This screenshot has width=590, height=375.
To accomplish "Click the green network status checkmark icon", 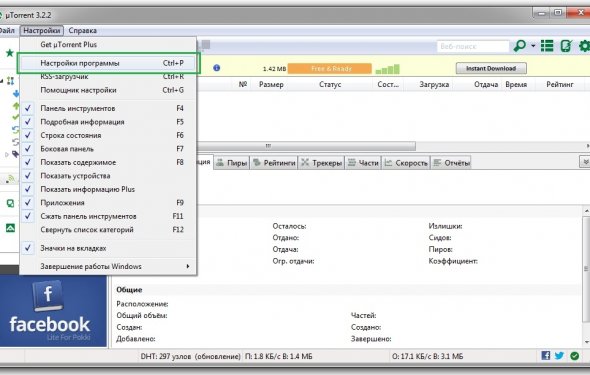I will coord(575,356).
